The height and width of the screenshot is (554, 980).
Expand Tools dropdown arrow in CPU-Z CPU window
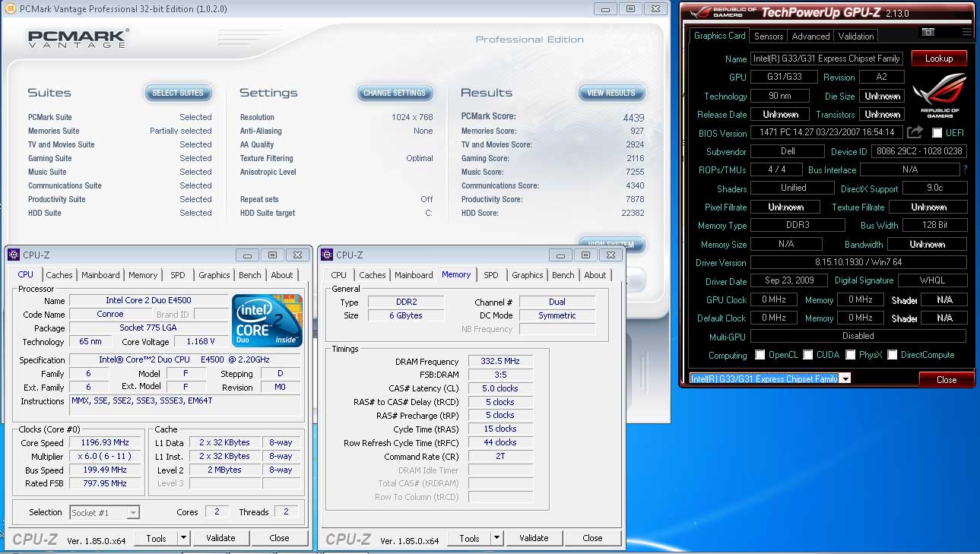tap(183, 538)
